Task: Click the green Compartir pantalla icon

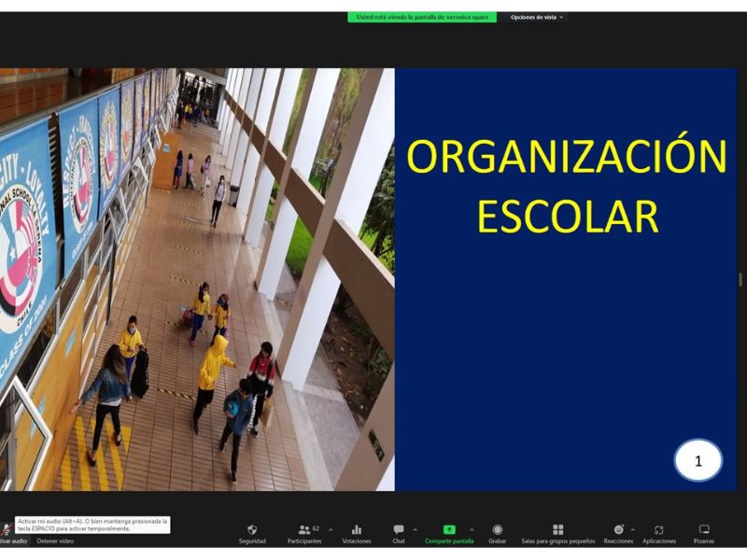Action: click(x=449, y=529)
